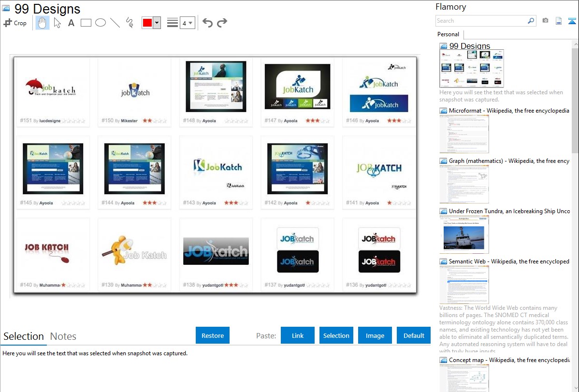The width and height of the screenshot is (579, 392).
Task: Open the Icebreaking Ship snapshot thumbnail
Action: pyautogui.click(x=464, y=234)
